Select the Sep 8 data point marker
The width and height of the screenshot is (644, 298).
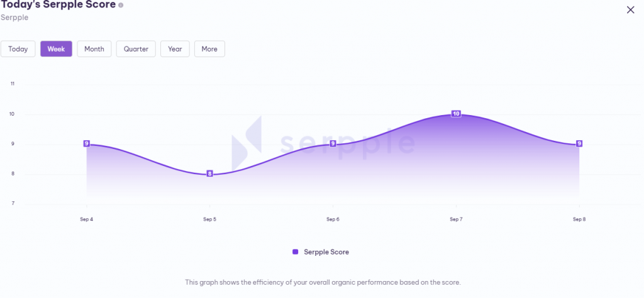click(x=579, y=143)
